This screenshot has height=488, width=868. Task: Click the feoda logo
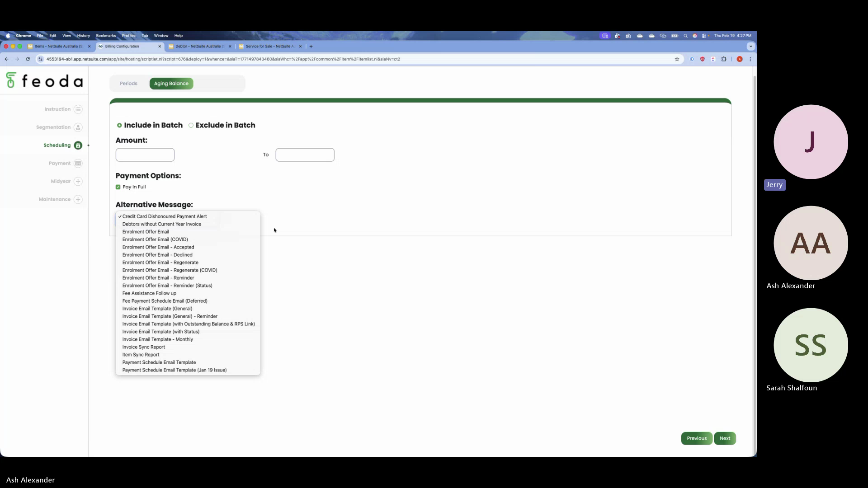44,81
